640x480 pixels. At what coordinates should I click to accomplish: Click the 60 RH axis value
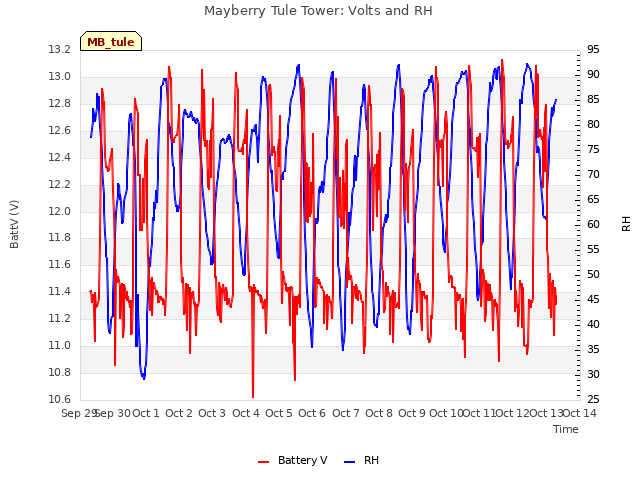[x=593, y=224]
